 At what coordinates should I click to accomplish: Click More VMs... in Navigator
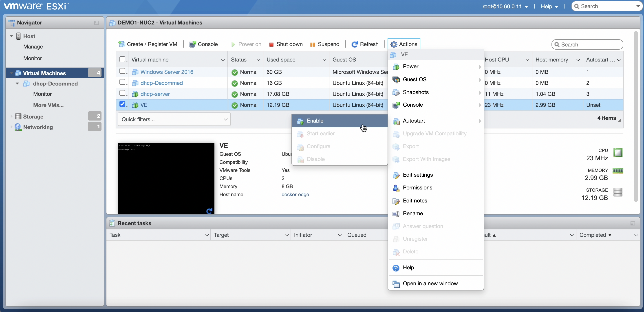(x=49, y=105)
